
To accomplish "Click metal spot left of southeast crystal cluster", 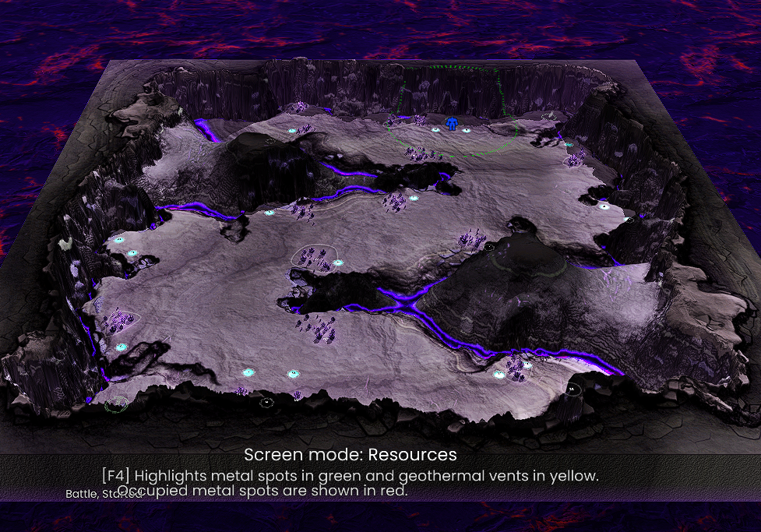I will (x=499, y=374).
